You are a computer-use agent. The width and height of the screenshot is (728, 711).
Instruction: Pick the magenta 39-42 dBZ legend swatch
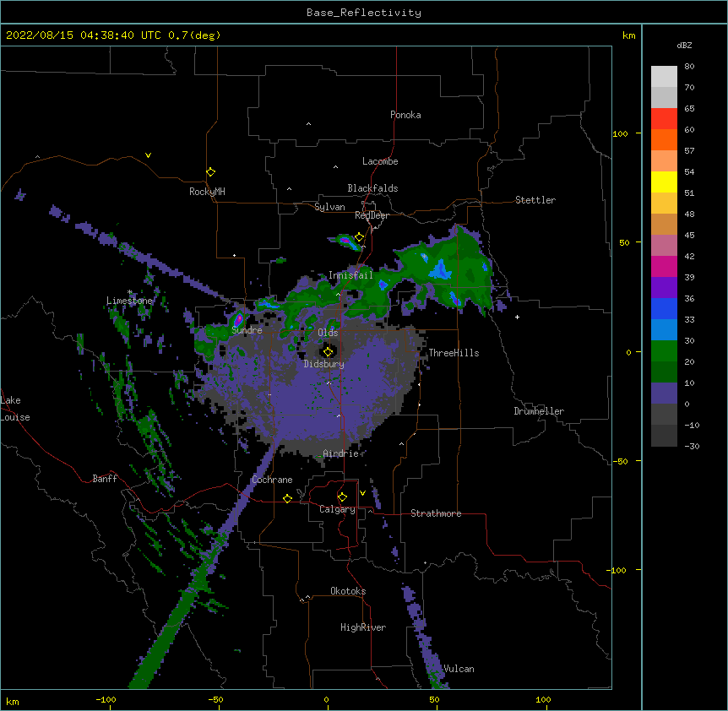(x=664, y=266)
